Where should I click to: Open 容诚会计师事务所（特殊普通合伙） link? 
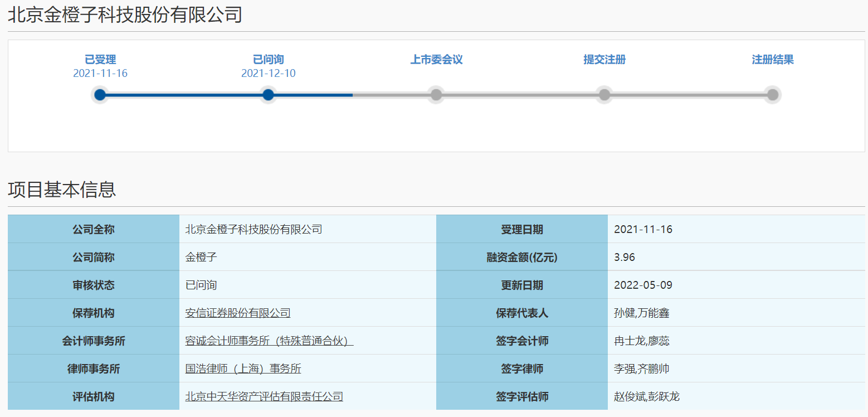coord(270,341)
